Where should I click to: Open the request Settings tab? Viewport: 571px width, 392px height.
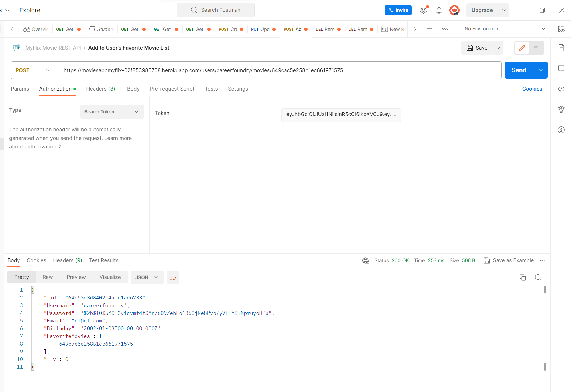click(x=238, y=89)
